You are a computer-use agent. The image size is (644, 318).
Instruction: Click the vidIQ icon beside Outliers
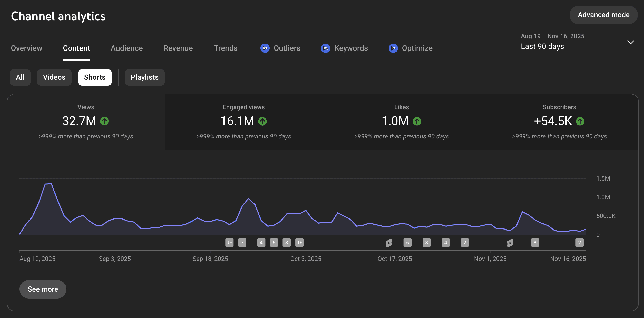(x=265, y=48)
